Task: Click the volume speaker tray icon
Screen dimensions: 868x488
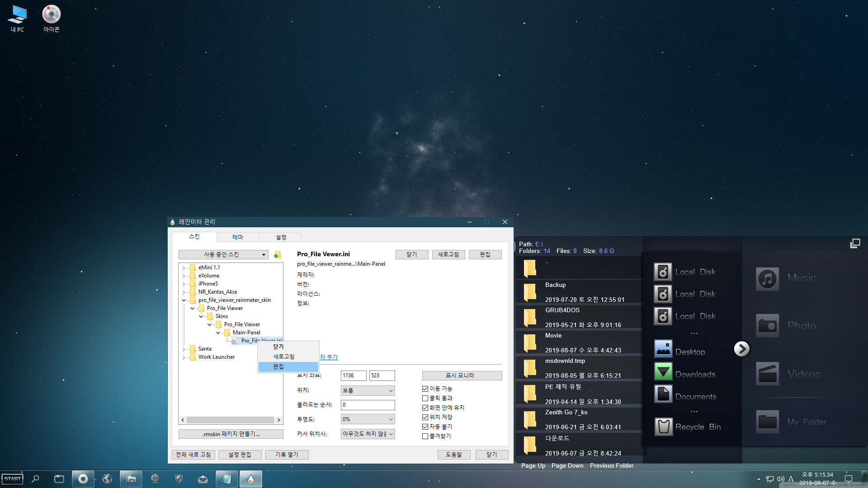Action: [780, 479]
